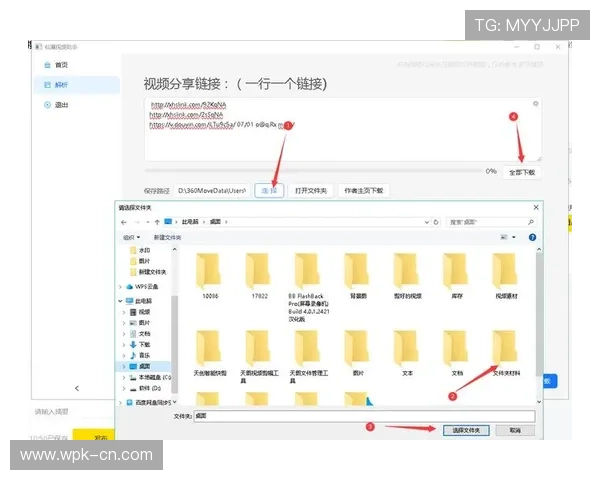This screenshot has height=480, width=600.
Task: Select the 17822 folder
Action: click(x=259, y=276)
